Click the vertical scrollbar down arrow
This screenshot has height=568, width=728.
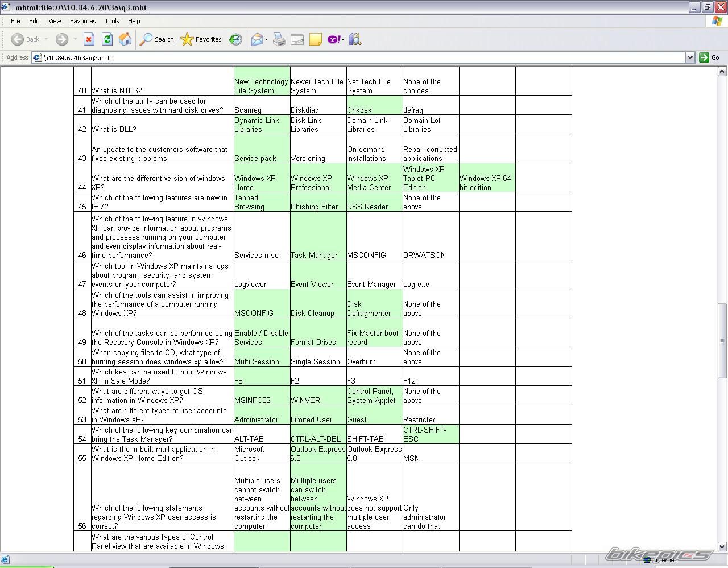pos(722,547)
